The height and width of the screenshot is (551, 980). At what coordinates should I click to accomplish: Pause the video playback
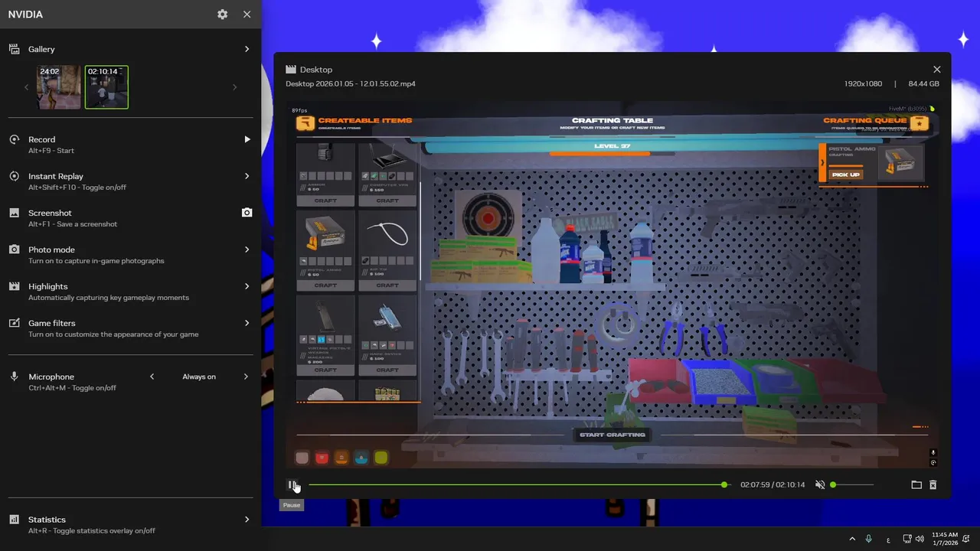[292, 484]
